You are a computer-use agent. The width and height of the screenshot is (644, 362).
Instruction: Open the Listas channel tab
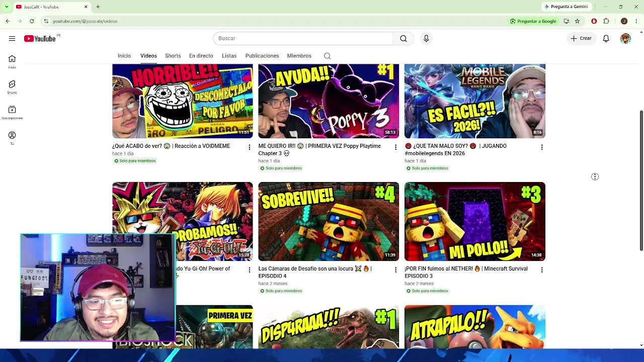point(229,56)
